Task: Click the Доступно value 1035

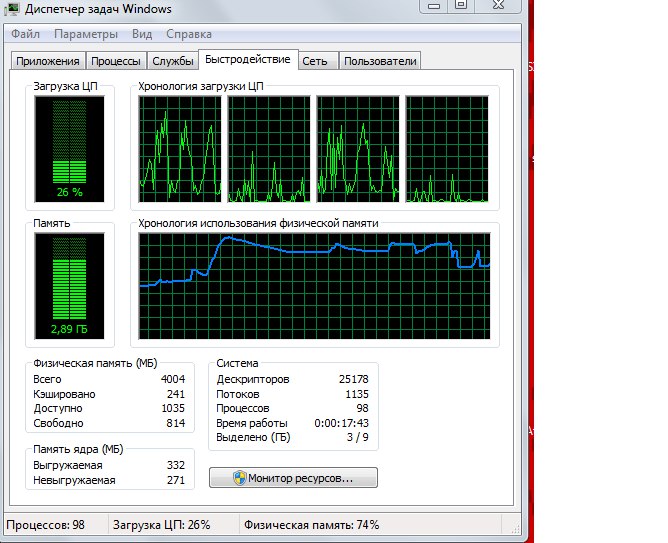Action: pyautogui.click(x=173, y=408)
